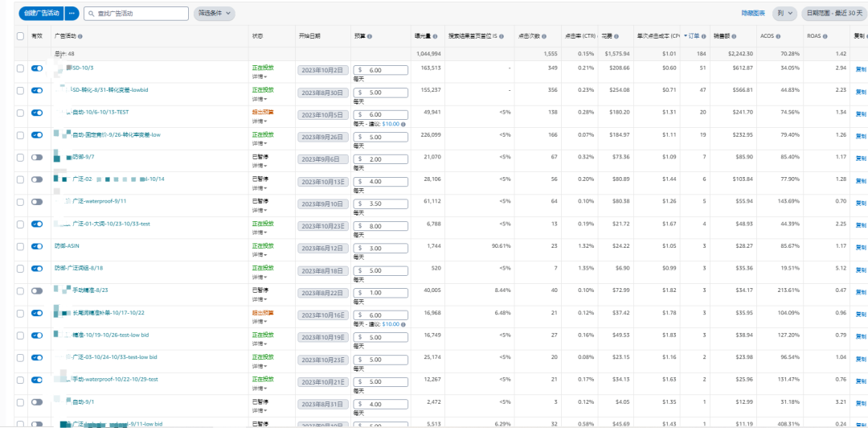The height and width of the screenshot is (428, 868).
Task: Click the sort arrow on 订单 column
Action: [x=686, y=36]
